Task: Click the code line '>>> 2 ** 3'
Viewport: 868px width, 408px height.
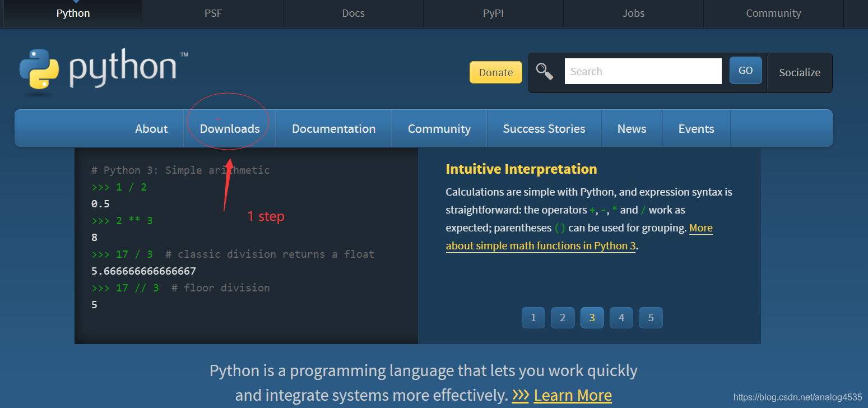Action: [122, 221]
